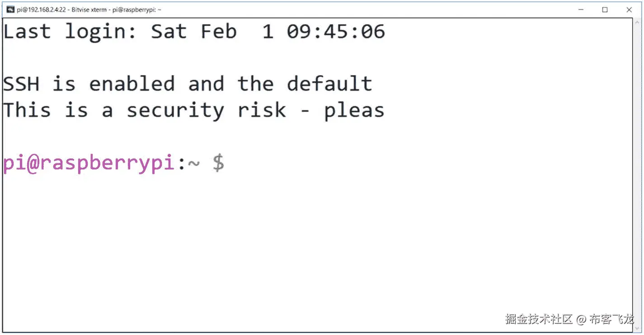
Task: Click the $ prompt symbol
Action: (219, 163)
